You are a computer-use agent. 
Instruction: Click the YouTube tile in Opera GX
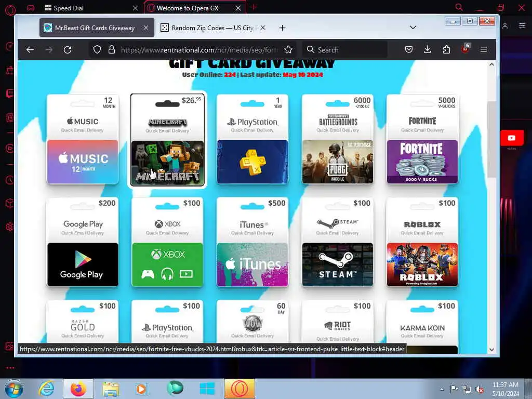pos(511,138)
